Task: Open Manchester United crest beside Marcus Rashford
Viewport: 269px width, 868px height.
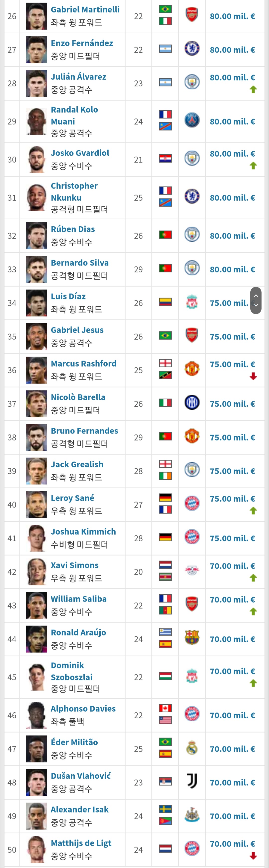Action: 192,369
